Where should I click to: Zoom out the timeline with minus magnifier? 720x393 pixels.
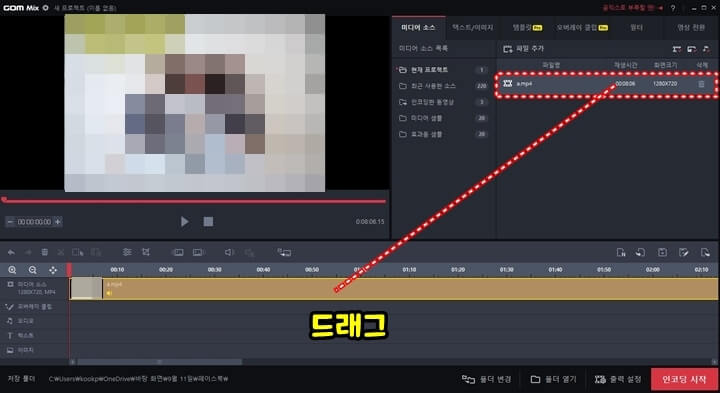pyautogui.click(x=33, y=270)
